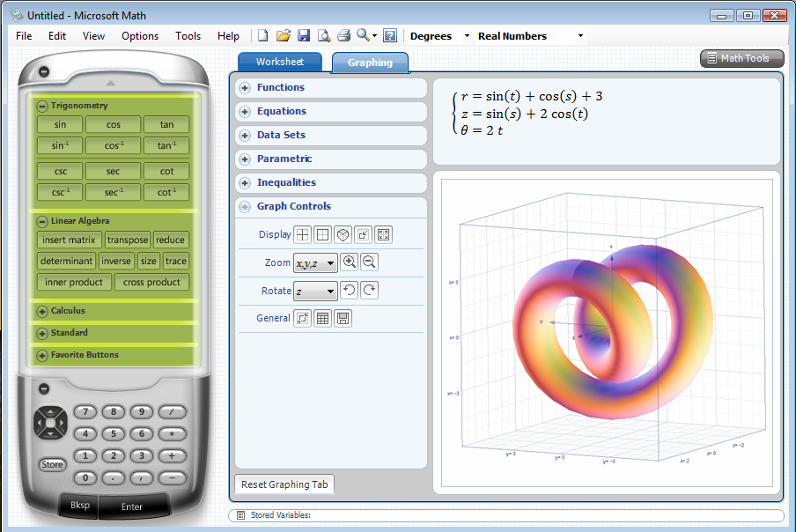Click the Store key on keypad
This screenshot has height=532, width=796.
(52, 464)
